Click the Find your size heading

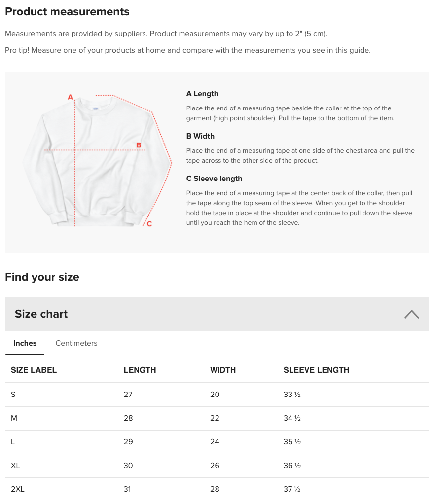tap(42, 277)
